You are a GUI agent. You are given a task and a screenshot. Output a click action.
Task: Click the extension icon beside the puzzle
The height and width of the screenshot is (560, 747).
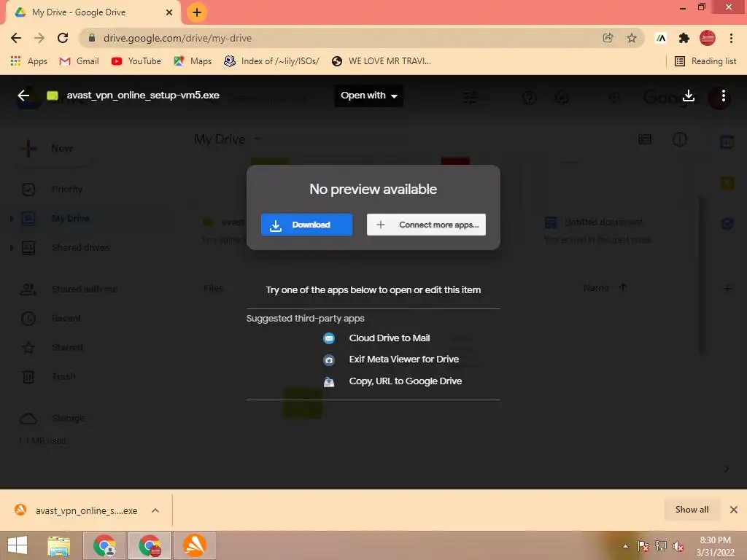pos(661,38)
